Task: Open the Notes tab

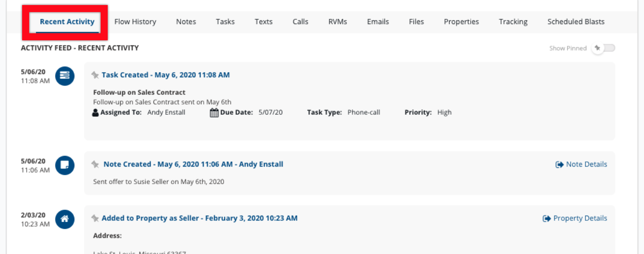Action: coord(186,22)
